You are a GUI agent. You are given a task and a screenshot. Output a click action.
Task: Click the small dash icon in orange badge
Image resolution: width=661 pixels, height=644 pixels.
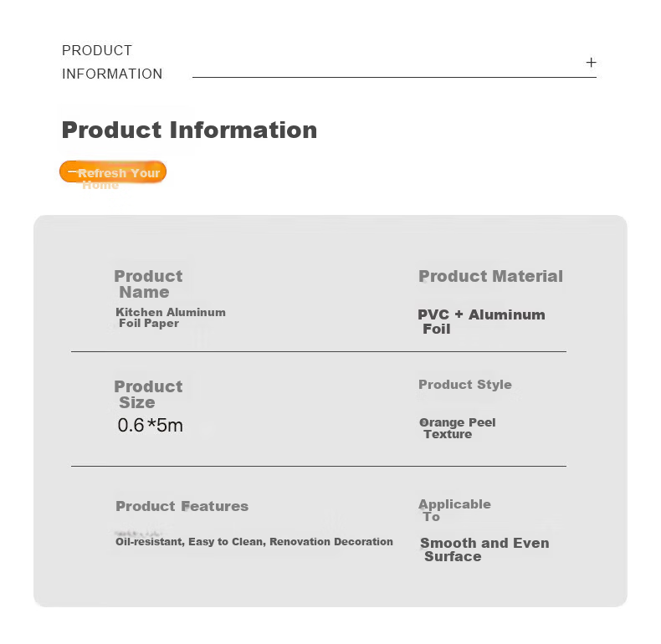click(72, 171)
